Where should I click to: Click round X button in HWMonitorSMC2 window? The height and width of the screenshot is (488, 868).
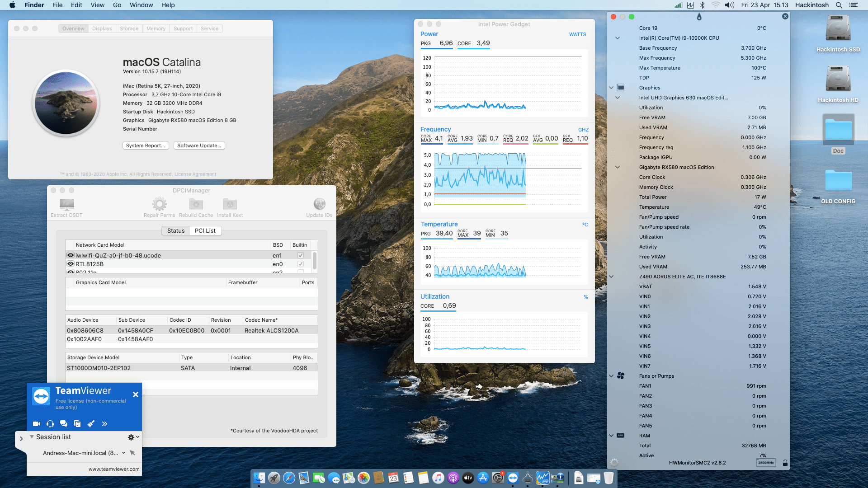click(x=785, y=16)
